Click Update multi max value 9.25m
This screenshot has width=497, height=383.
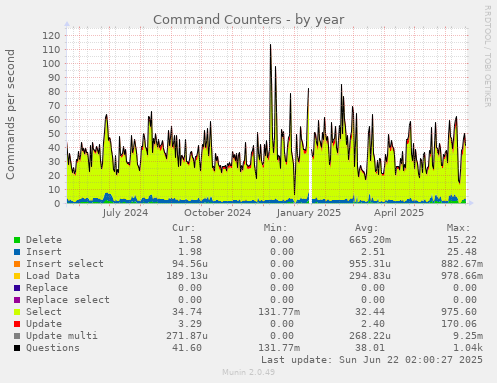(x=468, y=336)
